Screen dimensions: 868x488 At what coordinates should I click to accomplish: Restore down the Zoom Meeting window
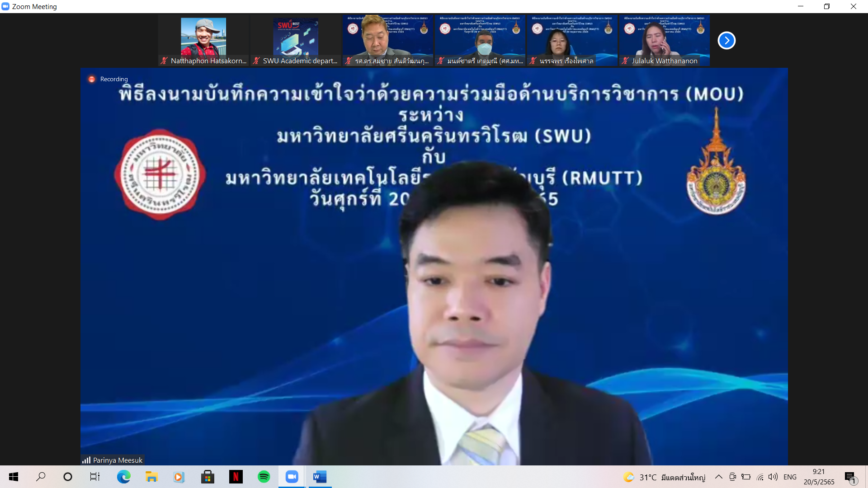(827, 6)
